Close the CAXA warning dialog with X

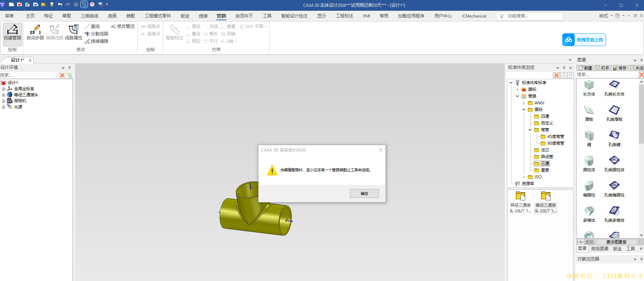(x=380, y=150)
